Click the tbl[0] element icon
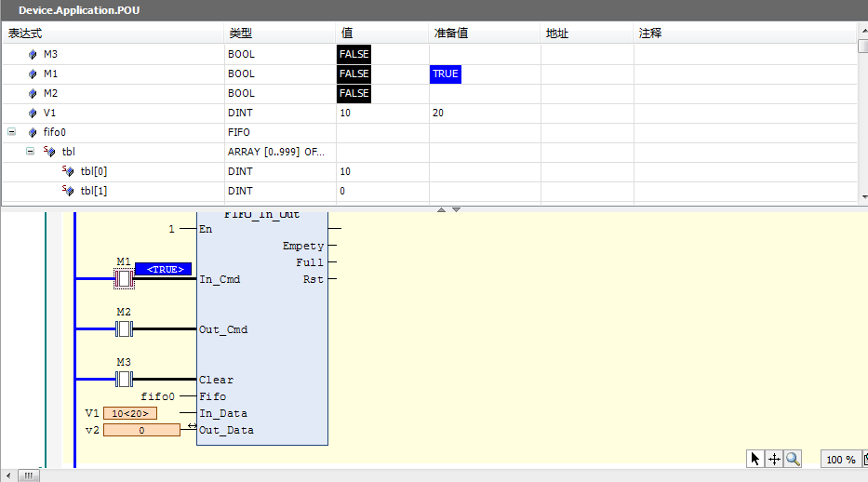This screenshot has width=868, height=482. tap(68, 171)
